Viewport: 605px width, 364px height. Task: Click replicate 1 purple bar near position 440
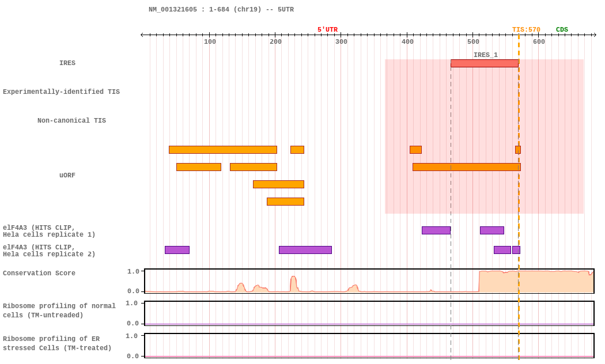coord(436,230)
